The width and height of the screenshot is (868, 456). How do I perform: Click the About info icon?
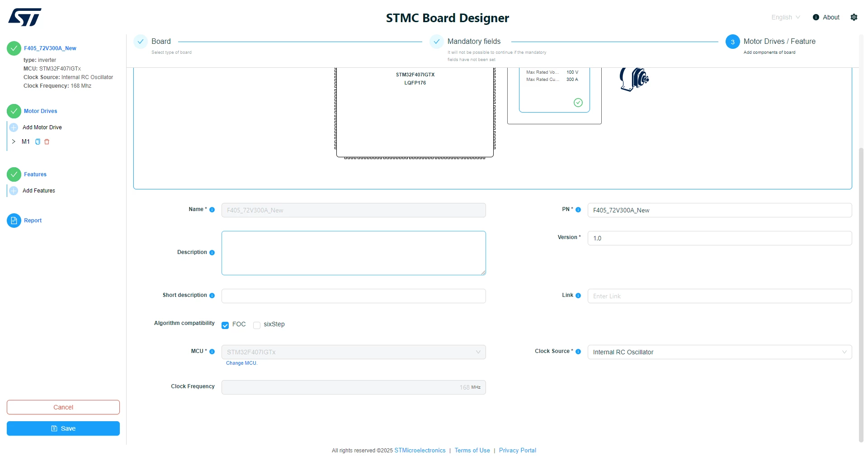(x=816, y=17)
